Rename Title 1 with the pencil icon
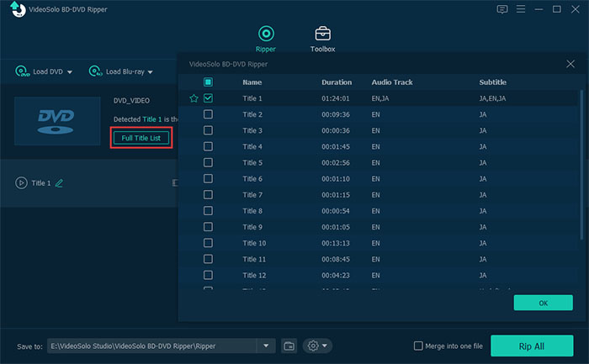 point(60,183)
